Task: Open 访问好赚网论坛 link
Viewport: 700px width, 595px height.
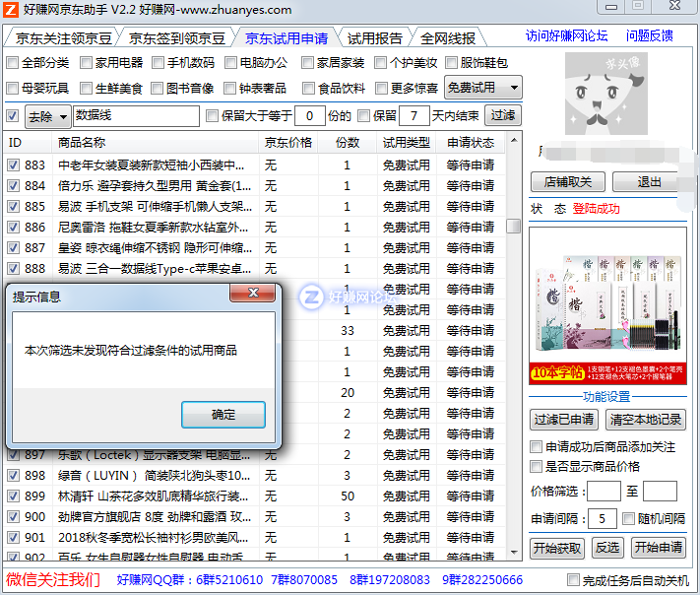Action: pos(566,35)
